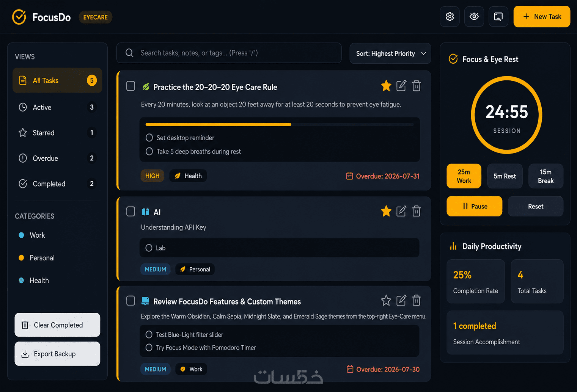This screenshot has height=392, width=577.
Task: Create a task with New Task button
Action: coord(542,17)
